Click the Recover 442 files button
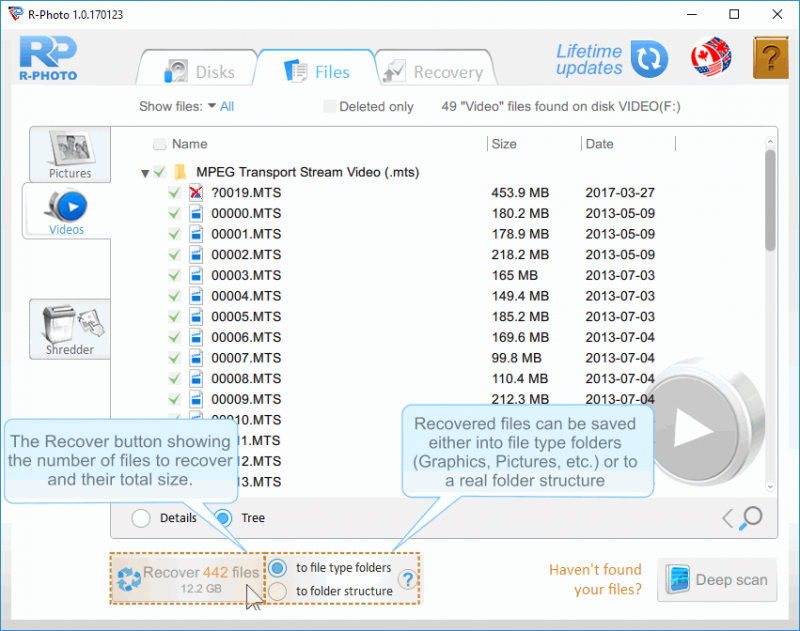Viewport: 800px width, 631px height. [x=187, y=579]
